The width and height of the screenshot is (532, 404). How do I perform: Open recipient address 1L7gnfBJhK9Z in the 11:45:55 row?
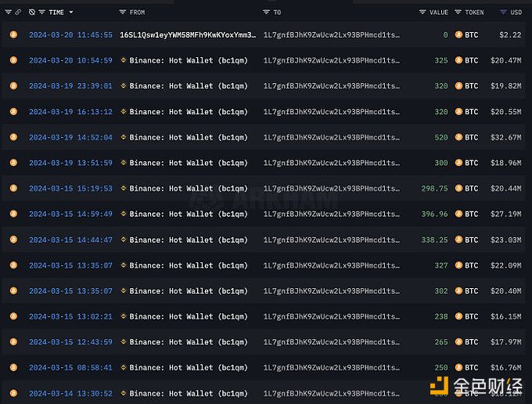click(332, 35)
